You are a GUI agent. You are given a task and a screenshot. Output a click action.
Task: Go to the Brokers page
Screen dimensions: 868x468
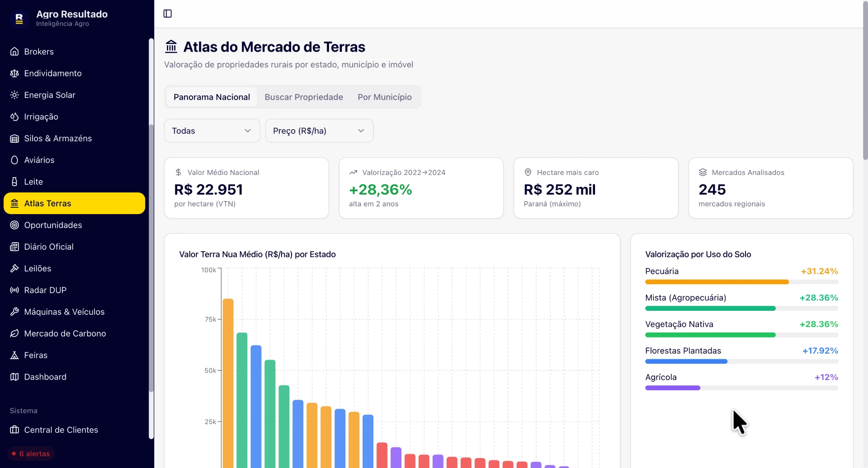(74, 51)
